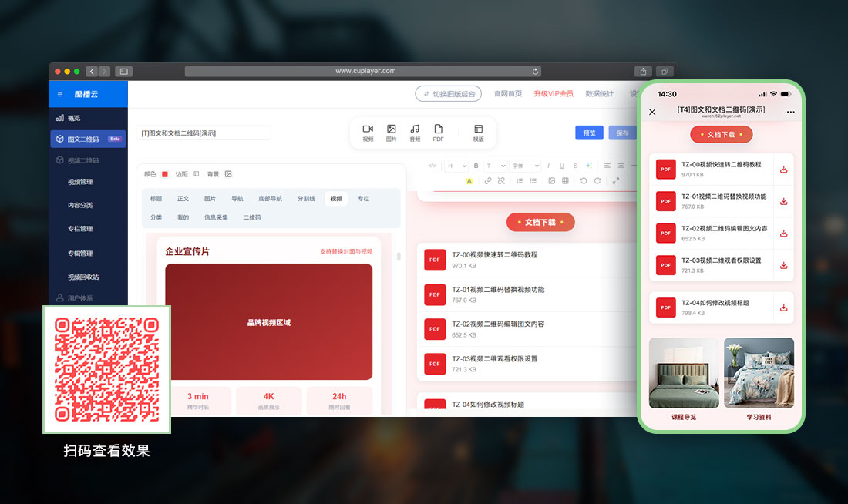Open the 模版 template picker
The height and width of the screenshot is (504, 848).
tap(478, 133)
